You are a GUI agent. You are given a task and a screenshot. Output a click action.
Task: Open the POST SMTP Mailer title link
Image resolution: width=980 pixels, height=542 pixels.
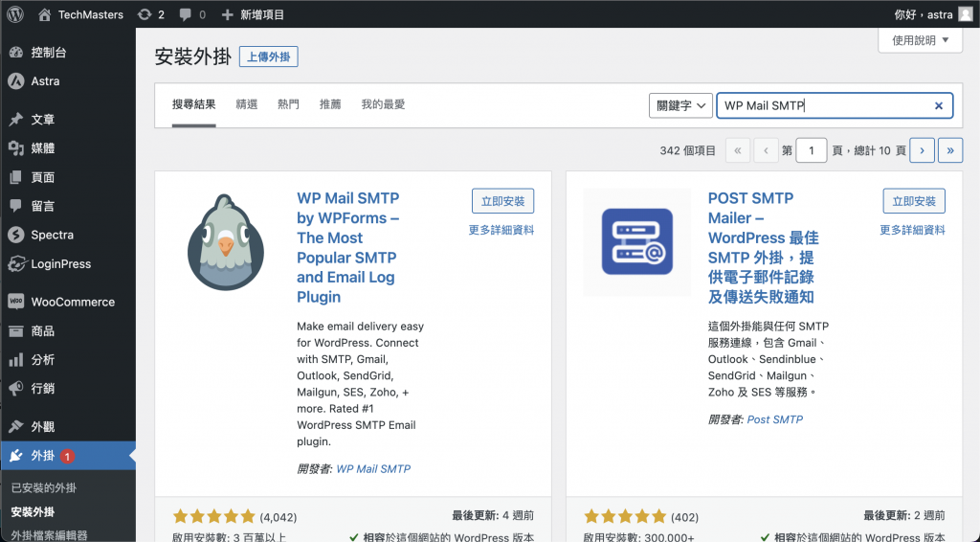pyautogui.click(x=763, y=248)
